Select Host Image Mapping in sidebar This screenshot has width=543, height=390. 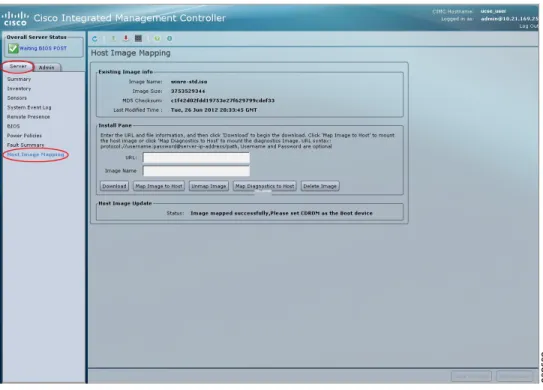pyautogui.click(x=36, y=154)
